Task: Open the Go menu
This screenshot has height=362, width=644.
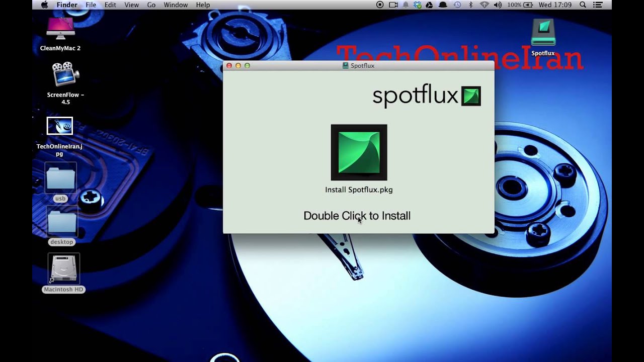Action: pyautogui.click(x=151, y=5)
